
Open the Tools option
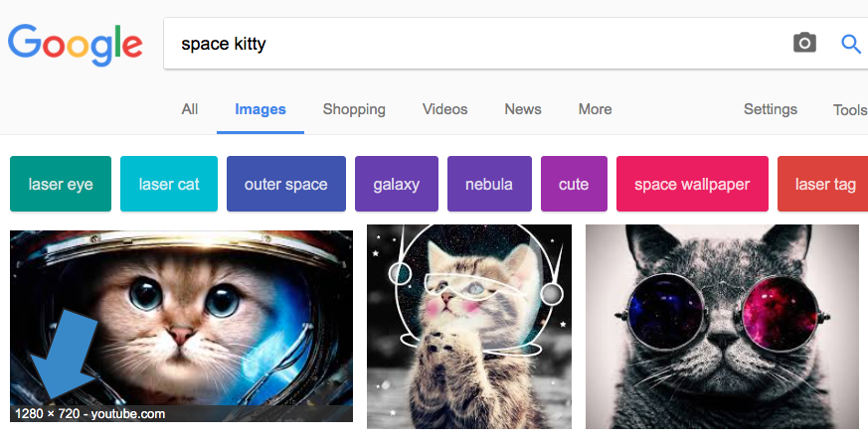click(x=850, y=109)
